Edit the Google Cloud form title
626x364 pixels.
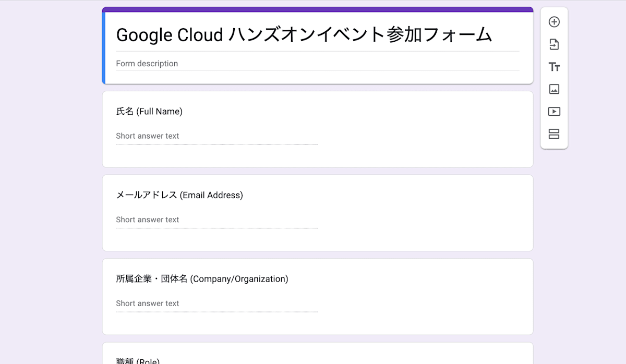tap(317, 35)
